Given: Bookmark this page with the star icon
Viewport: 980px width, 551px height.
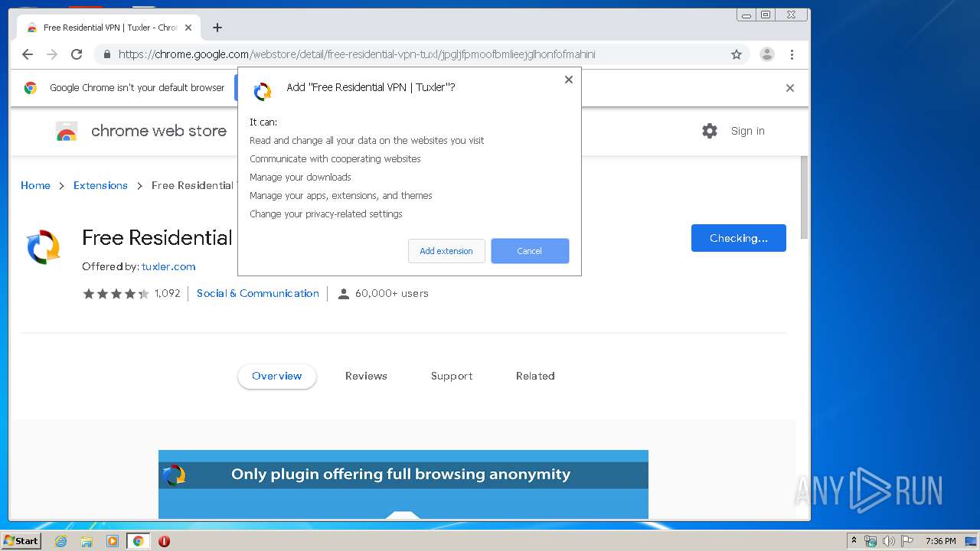Looking at the screenshot, I should coord(737,54).
